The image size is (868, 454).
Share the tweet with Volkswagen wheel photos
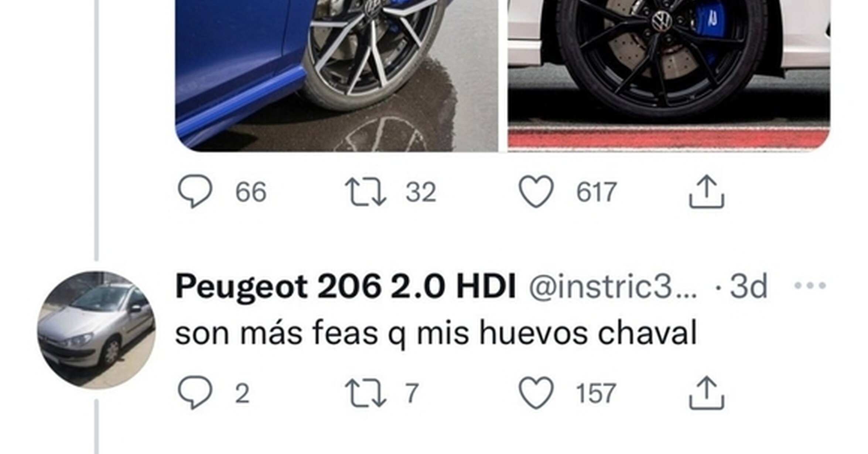pyautogui.click(x=706, y=192)
